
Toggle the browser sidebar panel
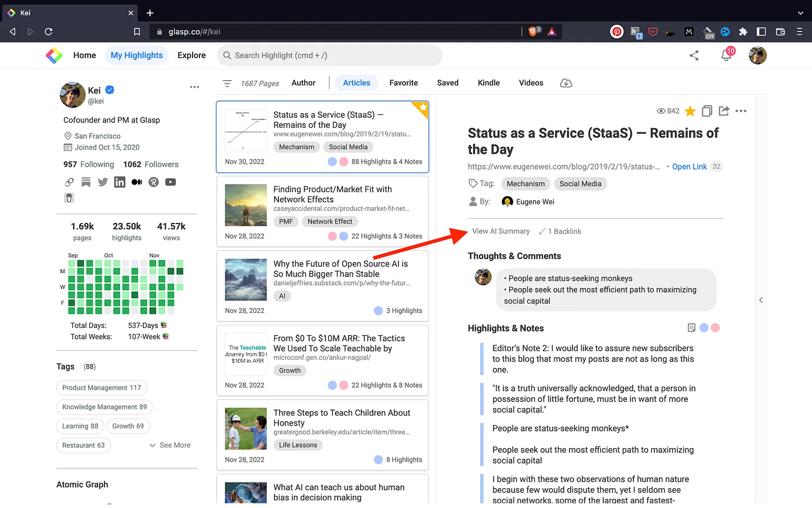click(x=762, y=32)
